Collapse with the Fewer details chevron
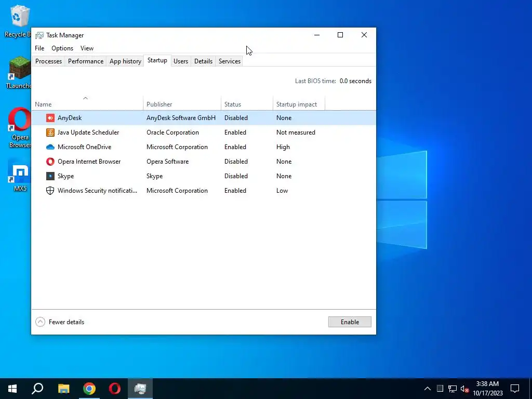The height and width of the screenshot is (399, 532). click(x=40, y=322)
